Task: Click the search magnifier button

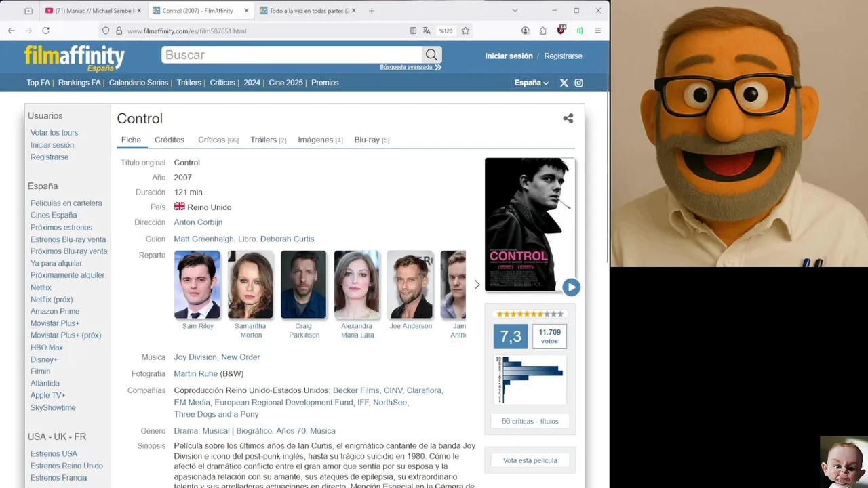Action: pos(431,55)
